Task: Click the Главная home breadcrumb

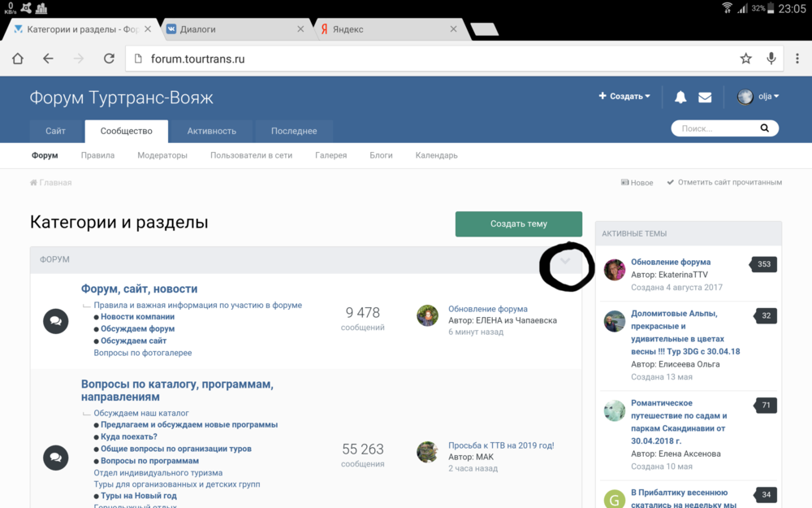Action: (50, 182)
